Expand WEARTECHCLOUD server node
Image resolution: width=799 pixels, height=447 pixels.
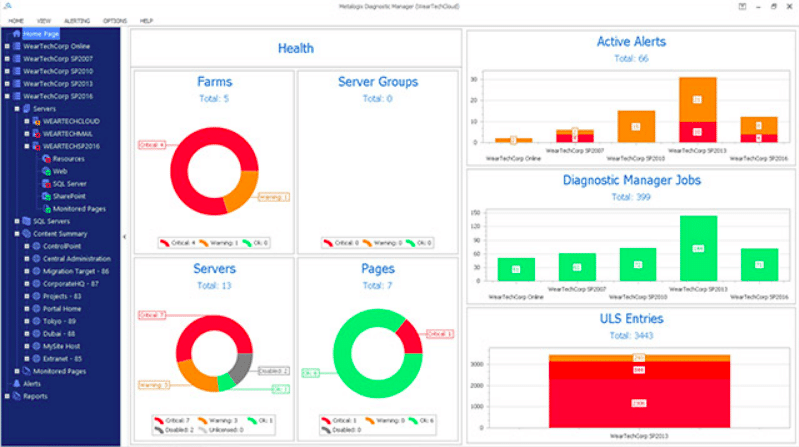click(x=27, y=121)
